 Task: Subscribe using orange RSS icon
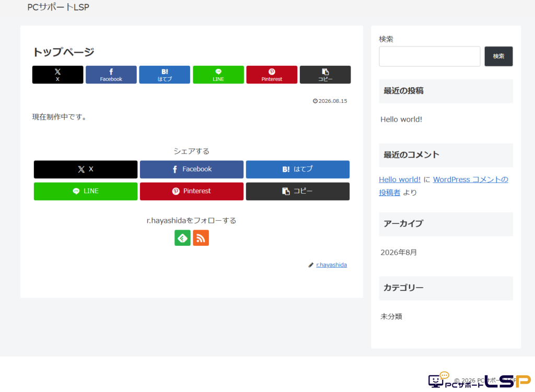[x=201, y=238]
